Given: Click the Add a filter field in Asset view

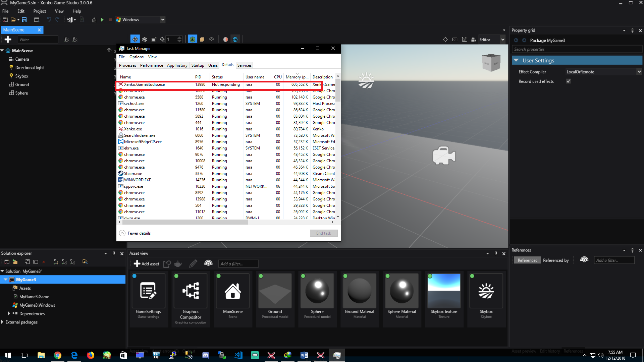Looking at the screenshot, I should 238,264.
